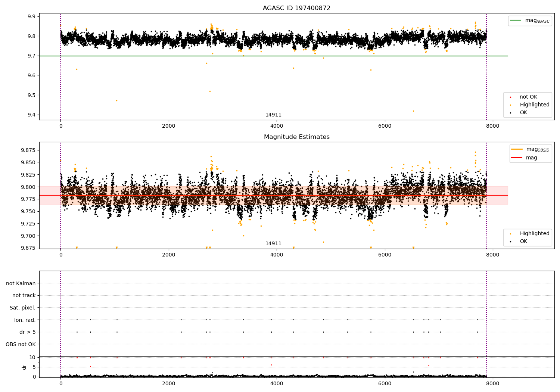Click the 9.775 y-axis tick label
This screenshot has width=560, height=392.
(x=28, y=199)
